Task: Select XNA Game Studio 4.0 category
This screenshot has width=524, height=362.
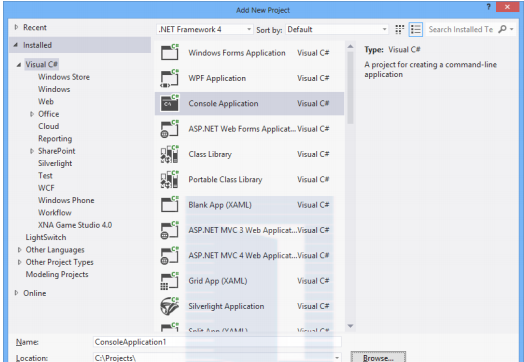Action: [x=75, y=225]
